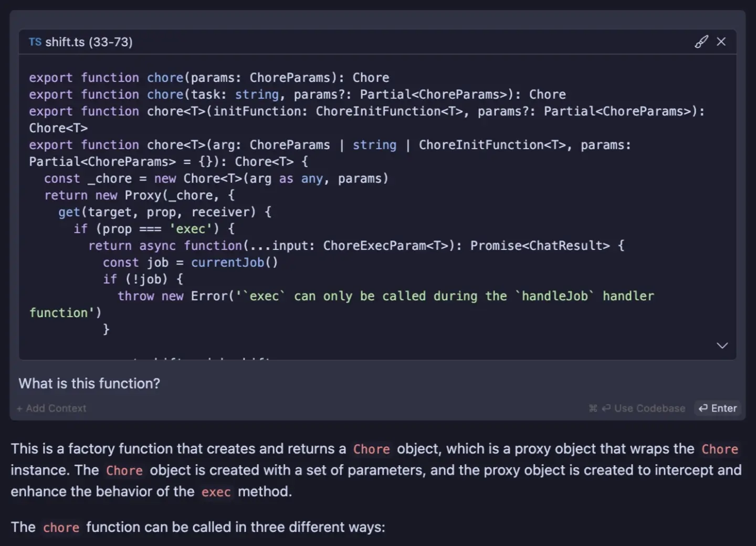
Task: Click "if (prop === 'exec')" line
Action: [154, 229]
